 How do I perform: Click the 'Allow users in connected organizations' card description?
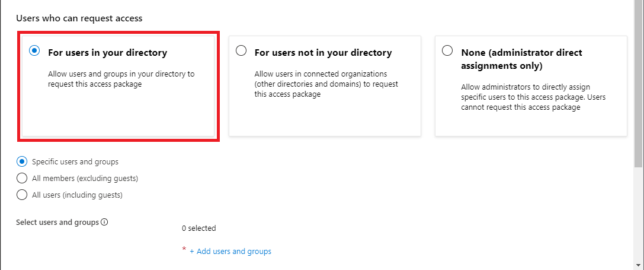326,84
